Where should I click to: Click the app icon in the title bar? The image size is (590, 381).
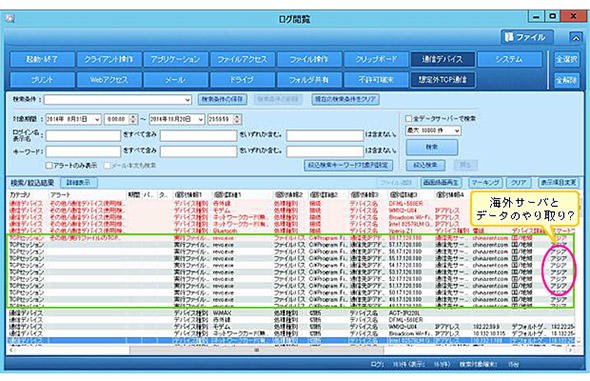pos(10,18)
